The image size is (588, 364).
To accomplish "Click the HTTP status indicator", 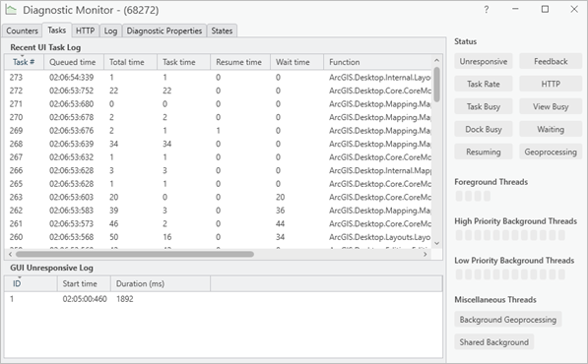I will point(551,84).
